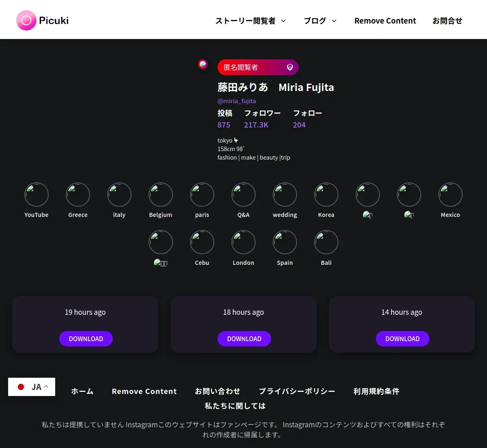The image size is (487, 448).
Task: Open the Belgium highlight circle
Action: (x=161, y=195)
